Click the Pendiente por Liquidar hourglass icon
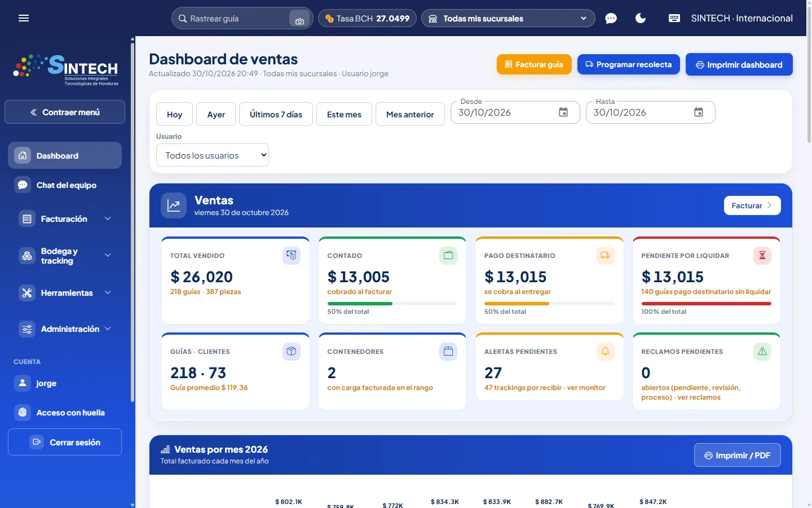The image size is (812, 508). [762, 256]
